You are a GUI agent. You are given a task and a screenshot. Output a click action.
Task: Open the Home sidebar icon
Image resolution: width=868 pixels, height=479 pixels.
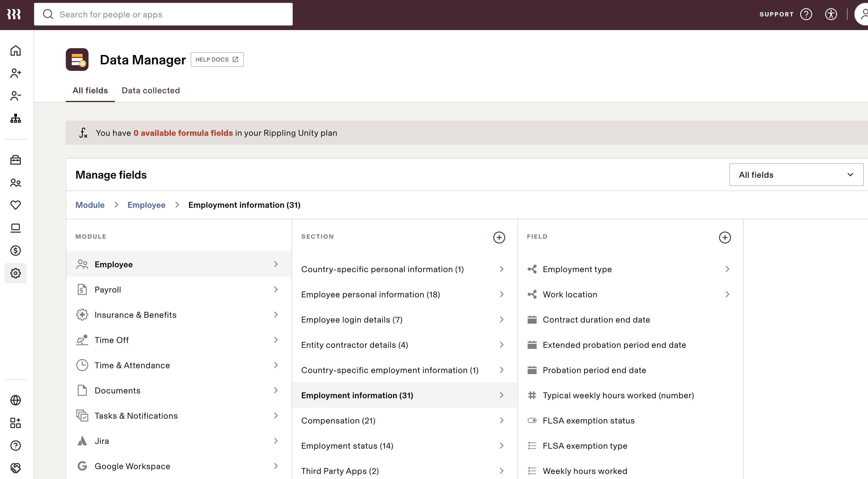click(16, 50)
